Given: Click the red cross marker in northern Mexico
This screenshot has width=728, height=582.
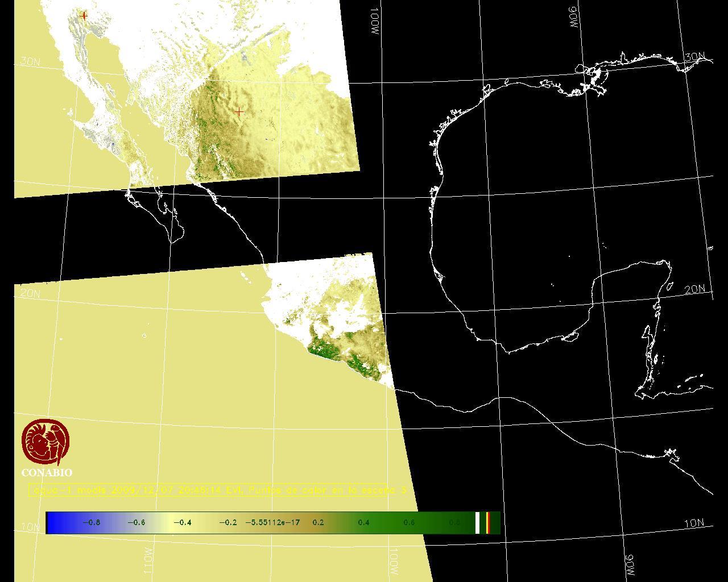Looking at the screenshot, I should pyautogui.click(x=239, y=112).
